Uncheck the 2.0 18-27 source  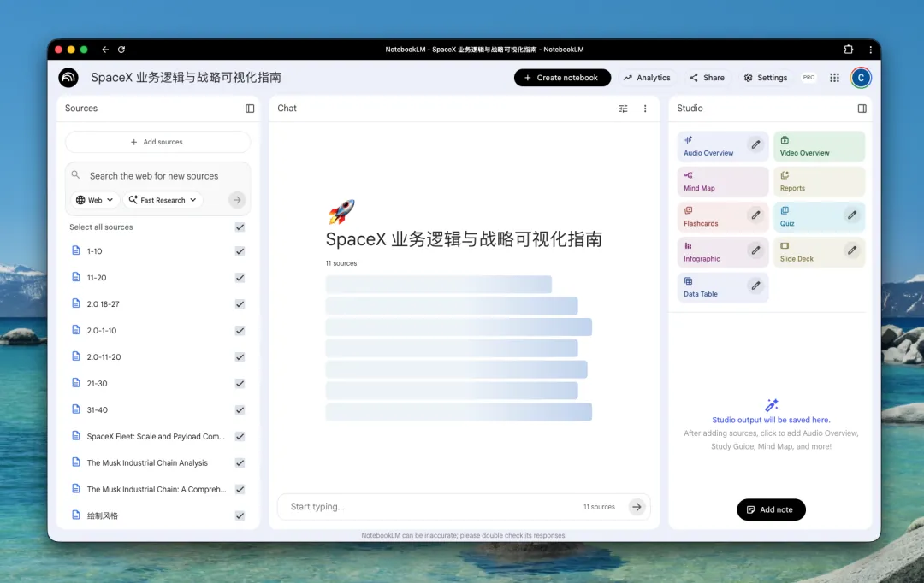click(x=240, y=303)
